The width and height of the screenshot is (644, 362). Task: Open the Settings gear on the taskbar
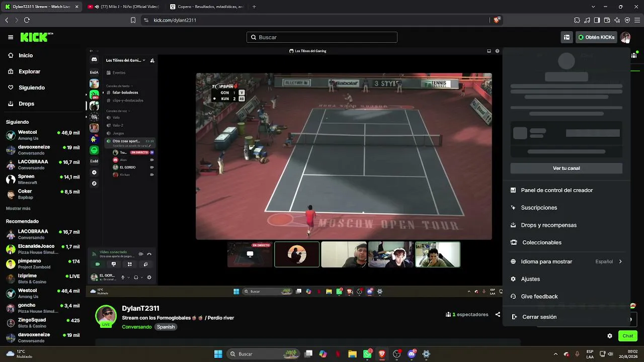[x=426, y=354]
